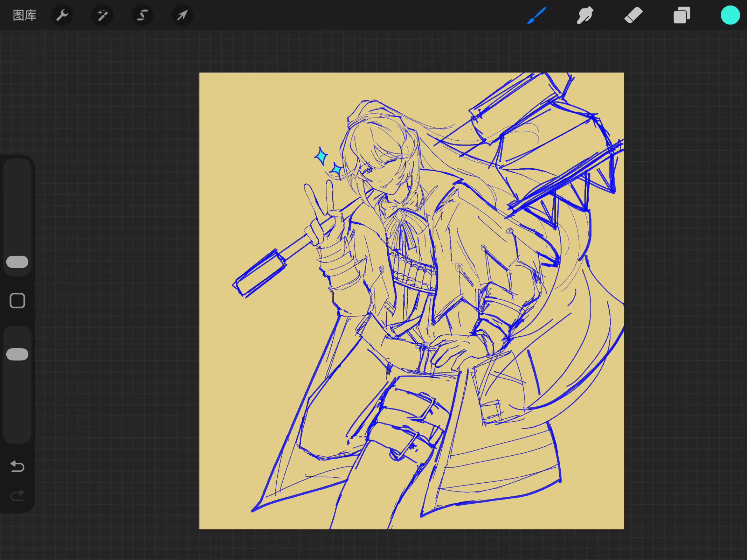Open the Gallery (图库) button
Viewport: 747px width, 560px height.
coord(25,15)
